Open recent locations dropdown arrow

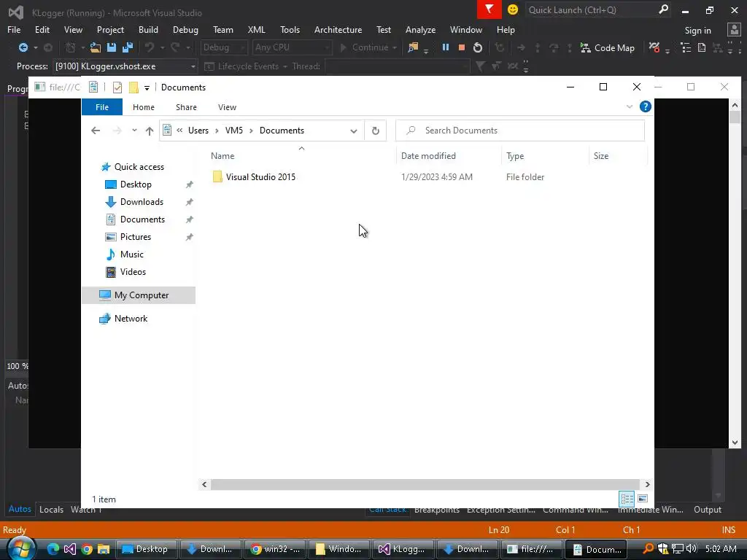click(134, 131)
